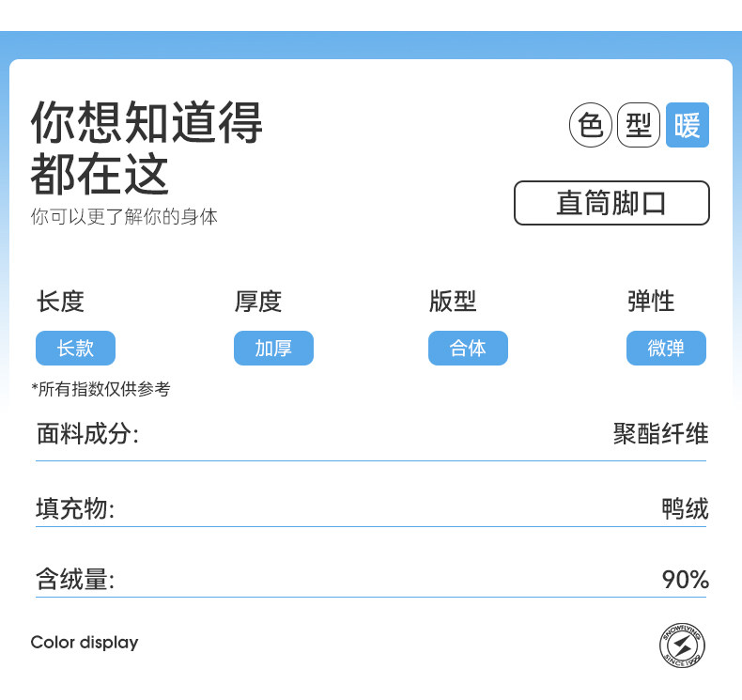Click the 填充物 row label
742x700 pixels.
(x=75, y=509)
